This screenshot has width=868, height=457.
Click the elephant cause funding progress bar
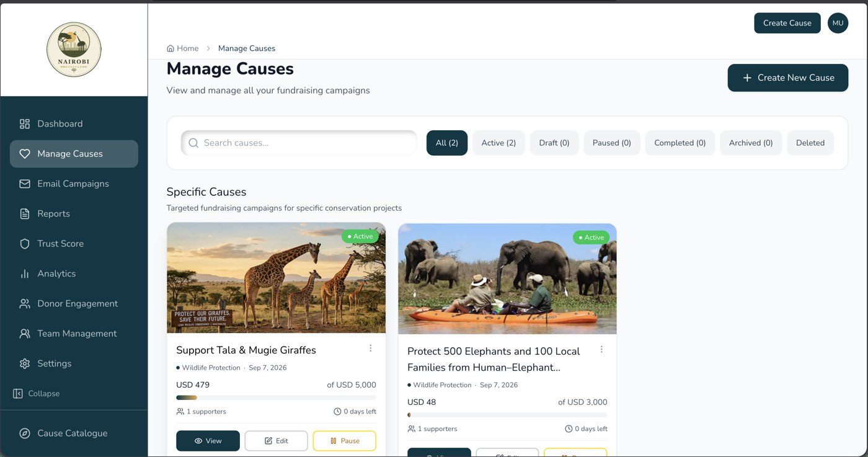tap(508, 415)
